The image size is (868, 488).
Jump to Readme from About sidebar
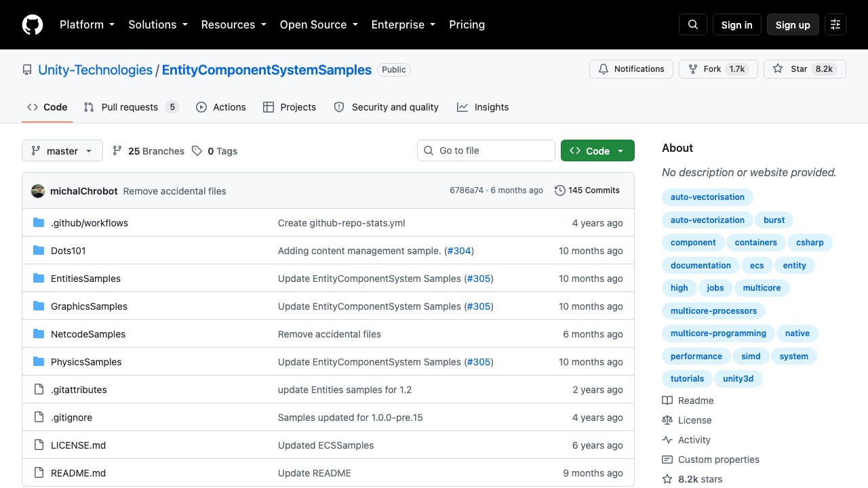pyautogui.click(x=688, y=401)
